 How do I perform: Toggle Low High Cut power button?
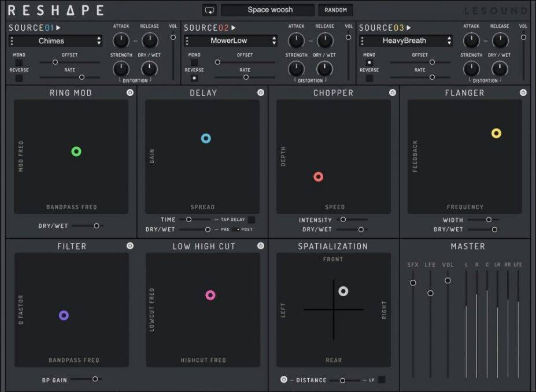[x=261, y=246]
